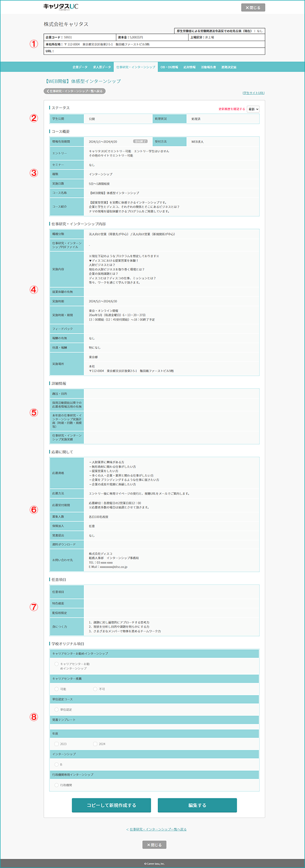
Task: Click the 情報有効期間 date 2024/1/1〜2024/4/20
Action: pos(103,141)
